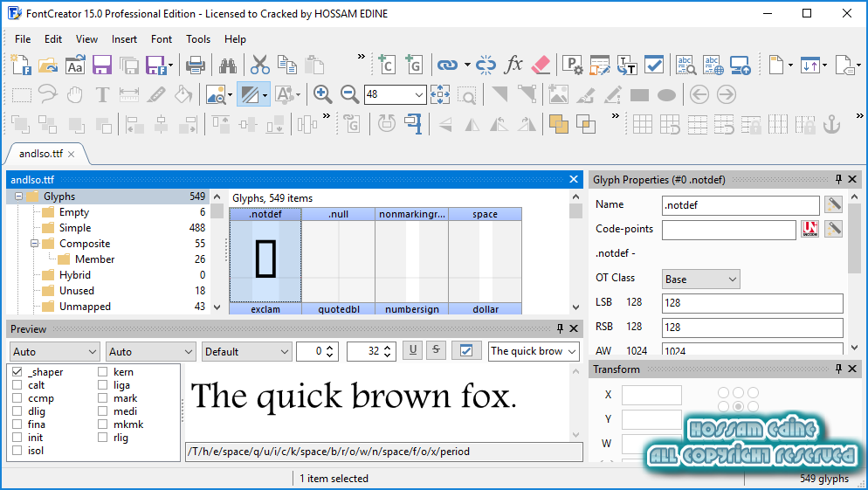This screenshot has height=490, width=868.
Task: Open the Edit menu
Action: (x=53, y=39)
